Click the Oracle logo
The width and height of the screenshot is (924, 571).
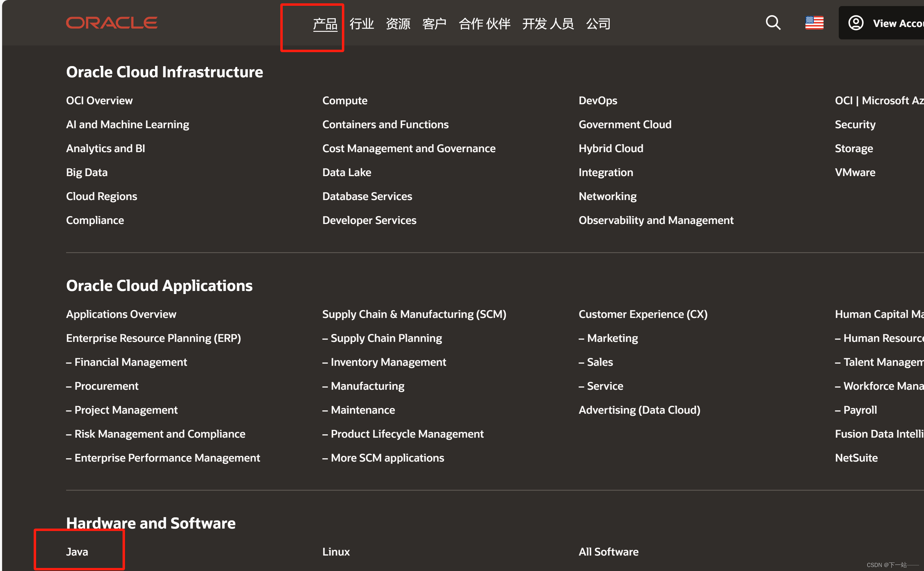[x=112, y=23]
